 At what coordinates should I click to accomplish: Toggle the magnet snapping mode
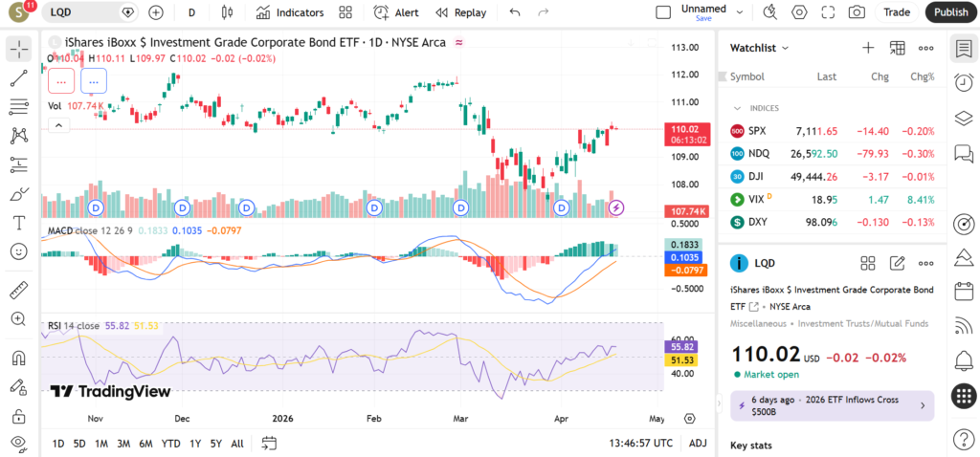click(x=18, y=359)
